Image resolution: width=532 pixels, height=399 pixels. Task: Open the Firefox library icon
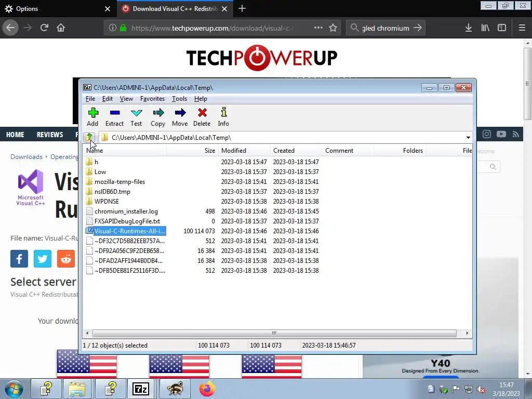pos(485,28)
